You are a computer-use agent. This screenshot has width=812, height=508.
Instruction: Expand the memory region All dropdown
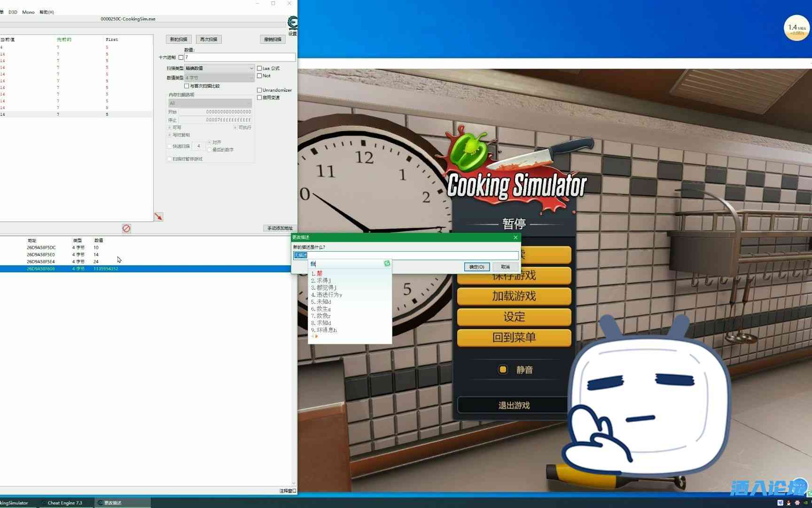tap(210, 103)
